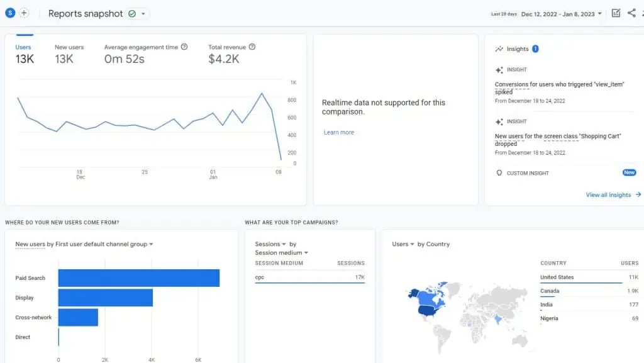Click the Custom Insight lightbulb icon
Screen dimensions: 644x363
(x=500, y=172)
